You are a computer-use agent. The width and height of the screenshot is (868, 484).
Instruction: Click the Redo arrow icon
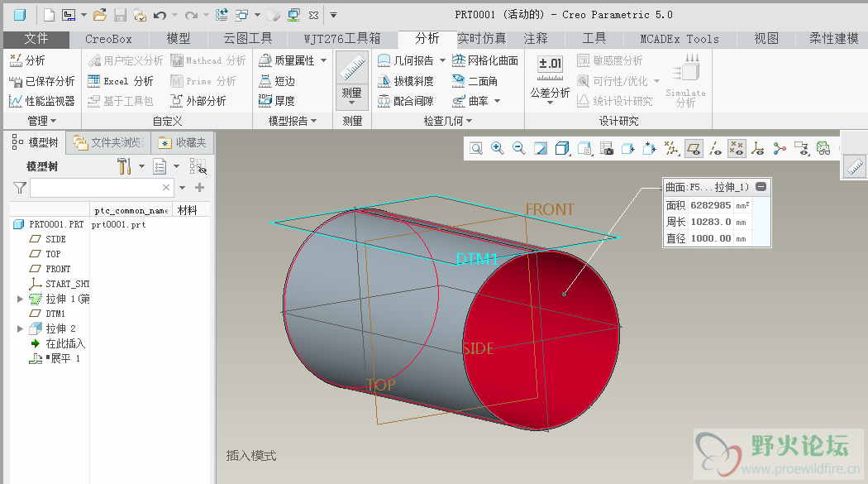pos(191,15)
